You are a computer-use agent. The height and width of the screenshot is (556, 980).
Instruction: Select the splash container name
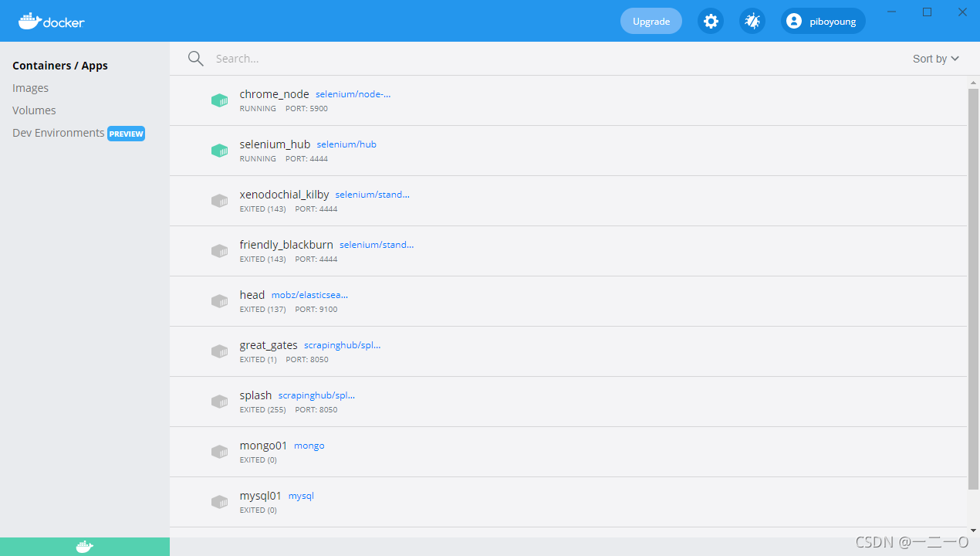point(255,395)
